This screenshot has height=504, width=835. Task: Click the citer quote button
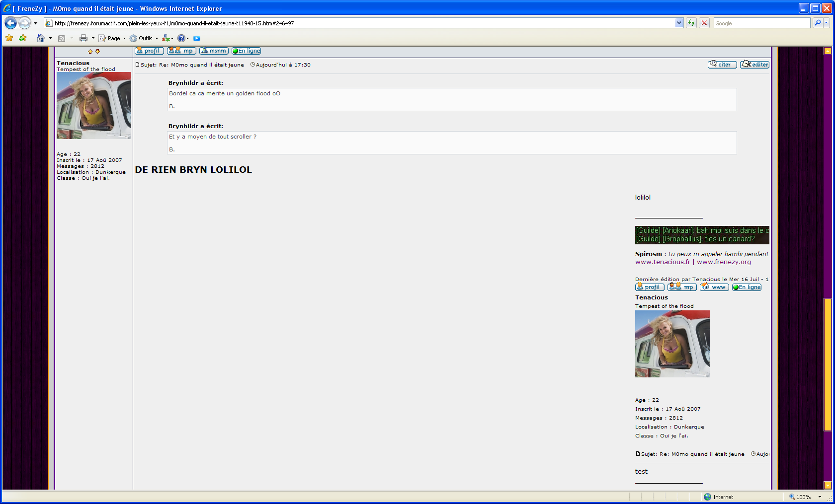[x=722, y=65]
